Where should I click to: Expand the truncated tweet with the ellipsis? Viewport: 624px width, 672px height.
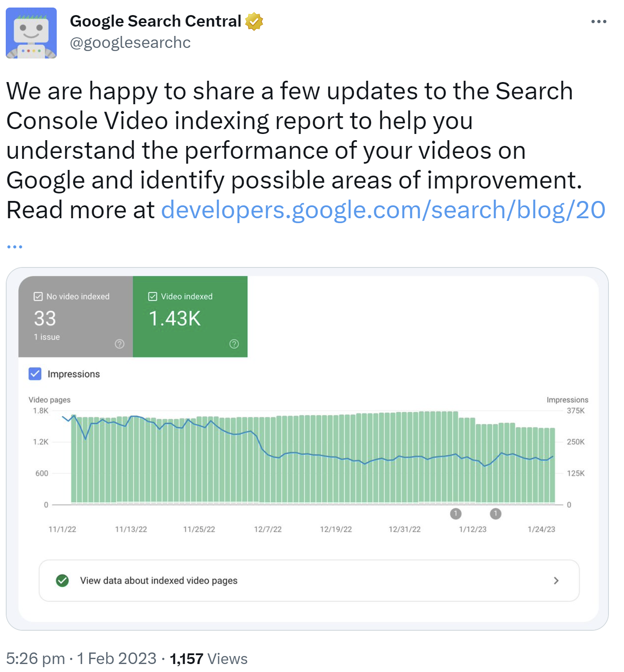click(x=15, y=244)
